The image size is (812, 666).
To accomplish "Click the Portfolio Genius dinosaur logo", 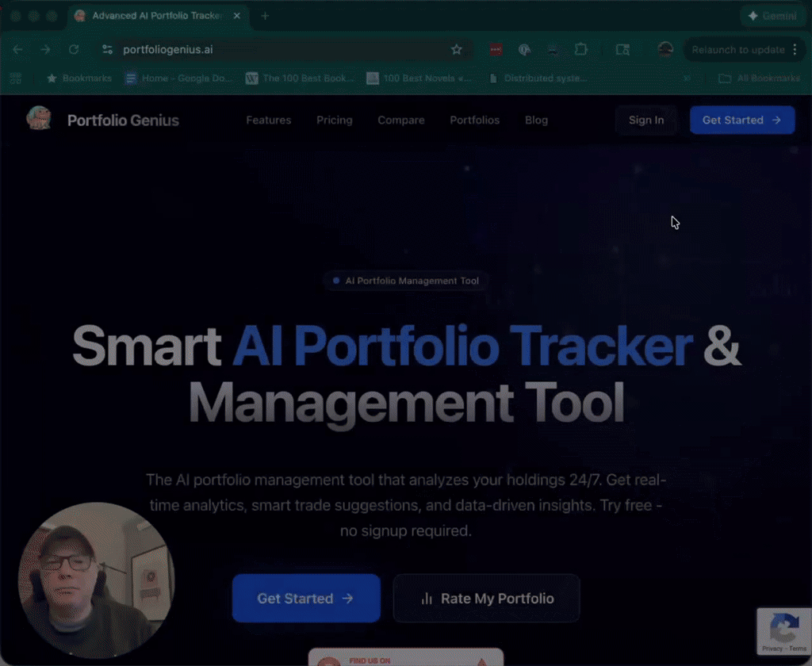I will click(39, 118).
